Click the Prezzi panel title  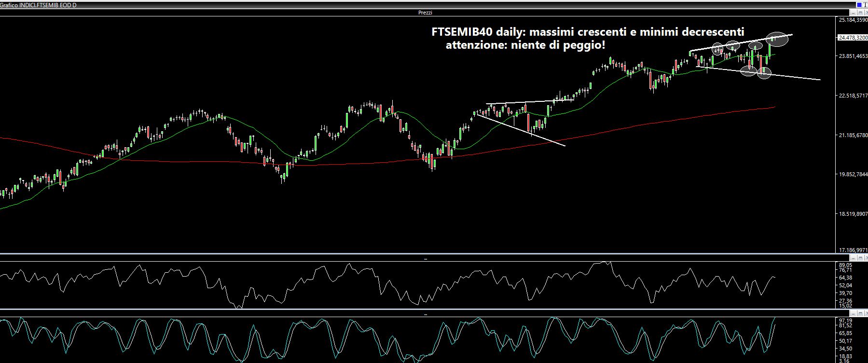(x=425, y=13)
